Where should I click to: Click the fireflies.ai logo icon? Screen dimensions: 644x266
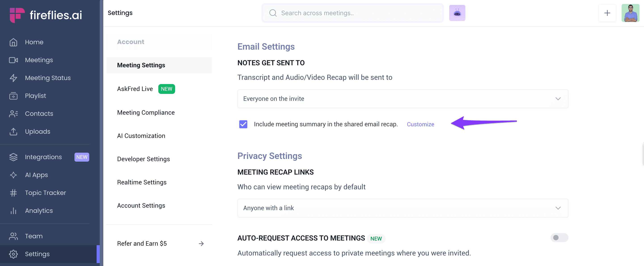coord(17,15)
